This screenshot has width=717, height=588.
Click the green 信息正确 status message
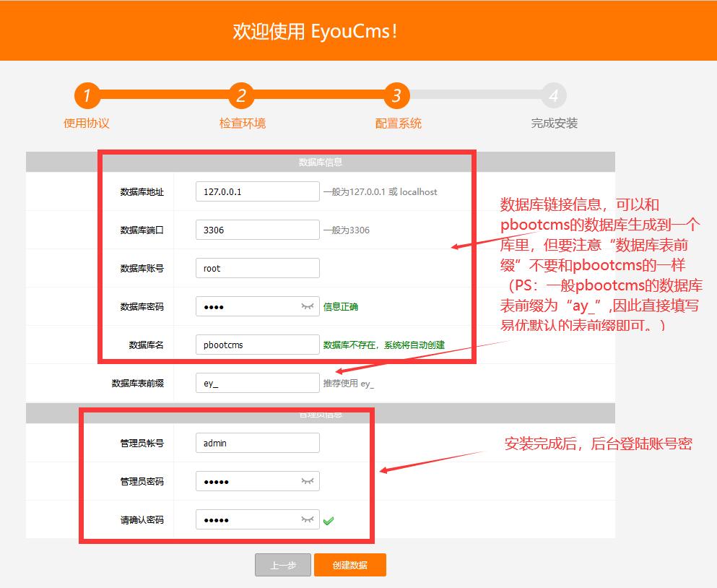[x=341, y=306]
